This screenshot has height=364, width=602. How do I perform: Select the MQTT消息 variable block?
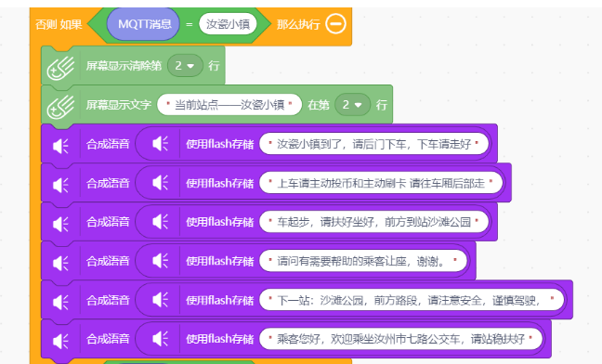143,24
